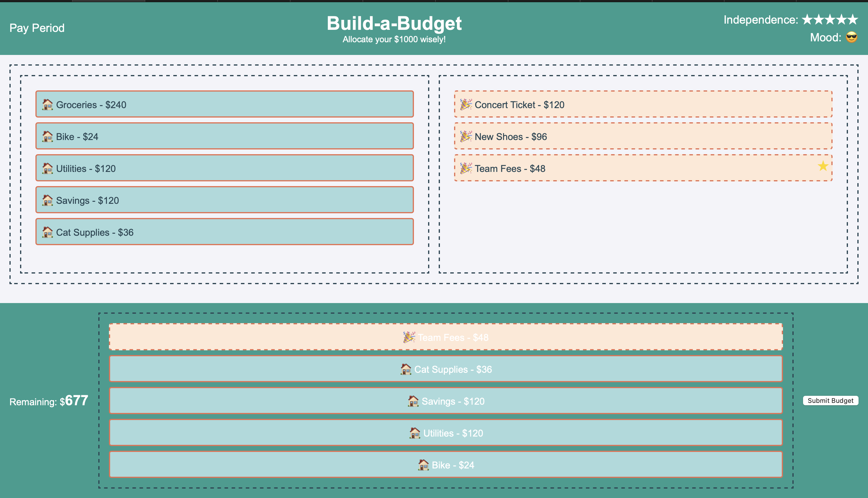
Task: Select the allocated Utilities - $120 item
Action: pos(446,433)
